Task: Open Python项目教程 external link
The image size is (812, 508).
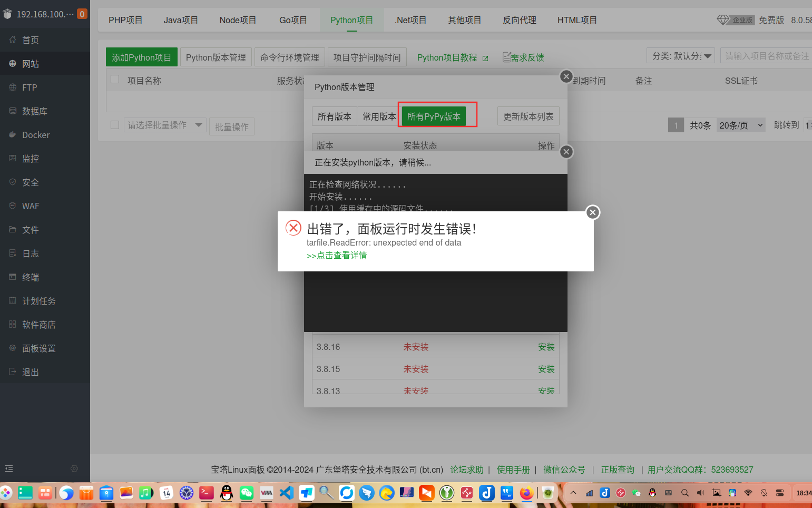Action: coord(453,57)
